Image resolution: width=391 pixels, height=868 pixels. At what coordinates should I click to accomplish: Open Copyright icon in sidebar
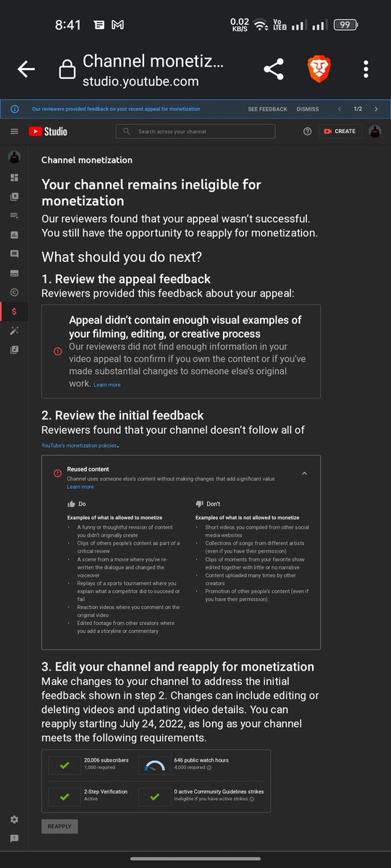[14, 292]
